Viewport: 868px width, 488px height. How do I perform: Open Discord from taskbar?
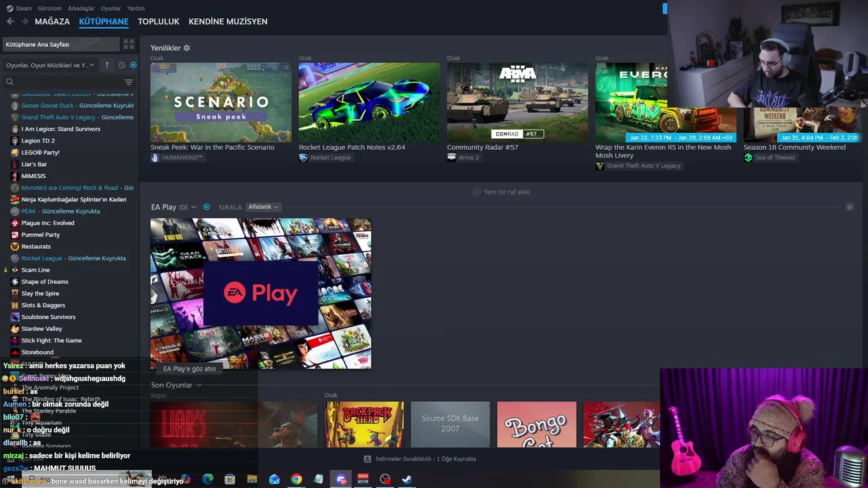341,479
